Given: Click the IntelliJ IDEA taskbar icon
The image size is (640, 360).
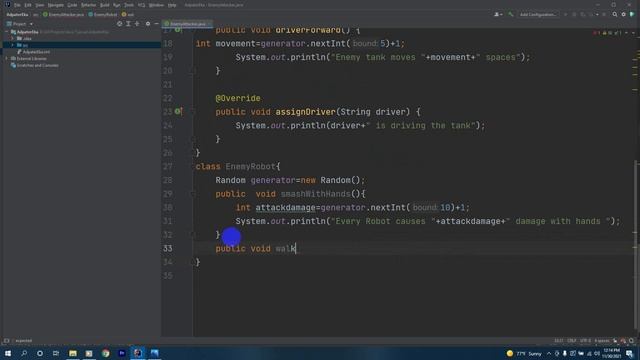Looking at the screenshot, I should pos(138,353).
